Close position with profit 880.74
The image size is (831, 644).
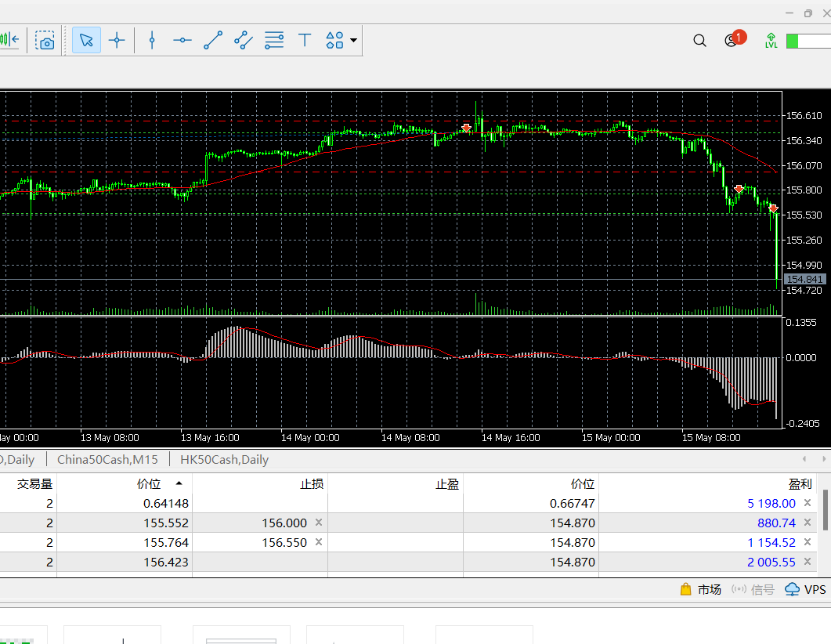tap(808, 523)
